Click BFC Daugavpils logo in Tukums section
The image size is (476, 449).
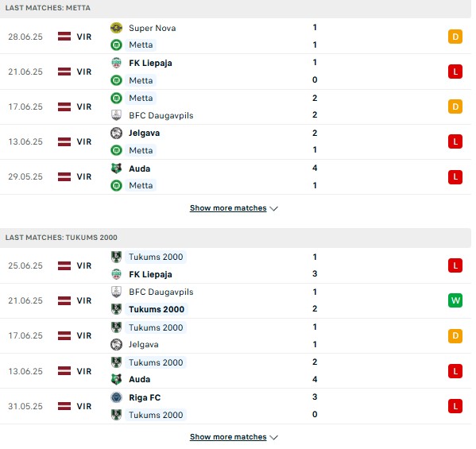116,292
